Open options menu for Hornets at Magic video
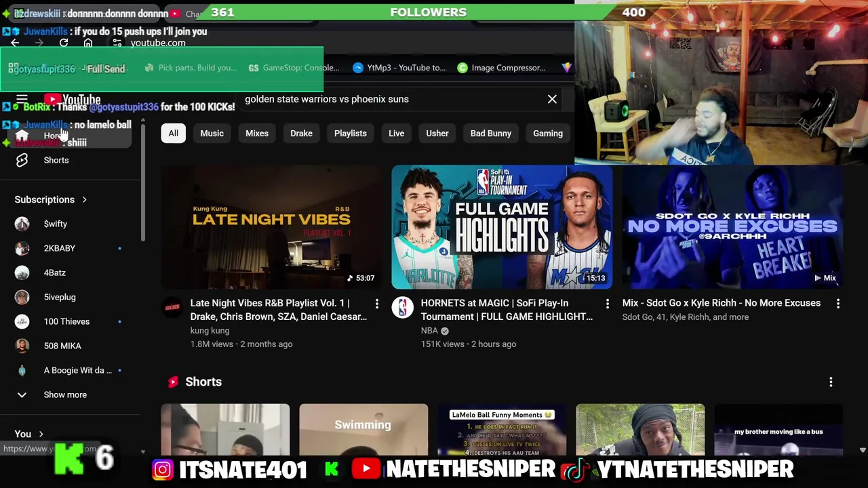The width and height of the screenshot is (868, 488). click(x=608, y=304)
